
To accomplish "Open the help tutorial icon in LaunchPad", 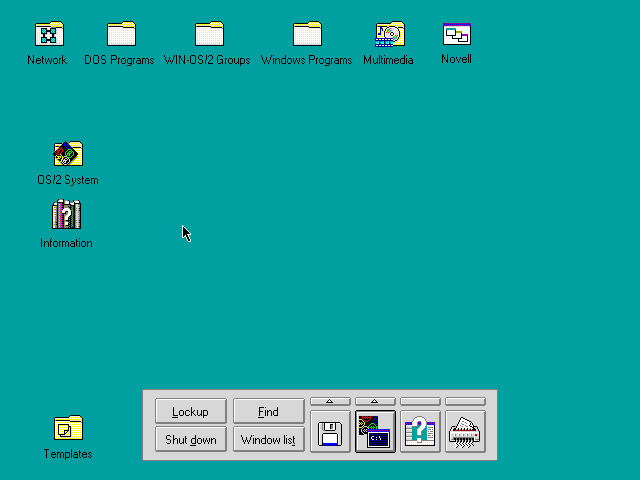I will [420, 432].
